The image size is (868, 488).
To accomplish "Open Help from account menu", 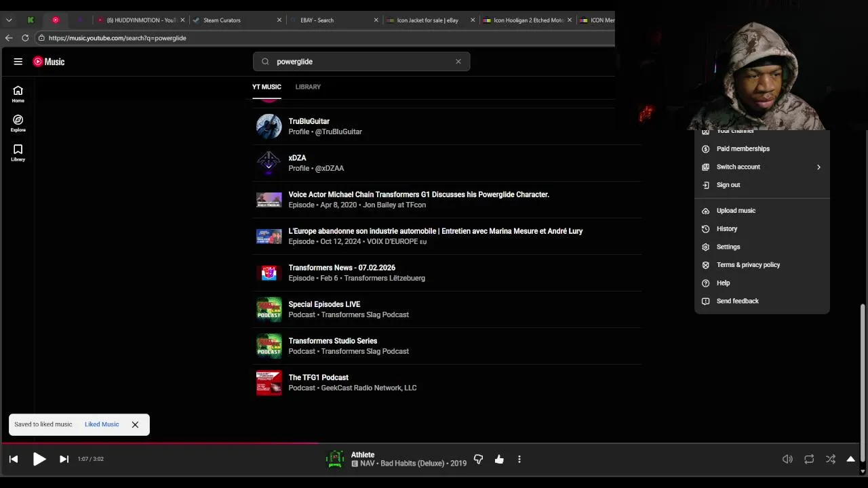I will (762, 283).
